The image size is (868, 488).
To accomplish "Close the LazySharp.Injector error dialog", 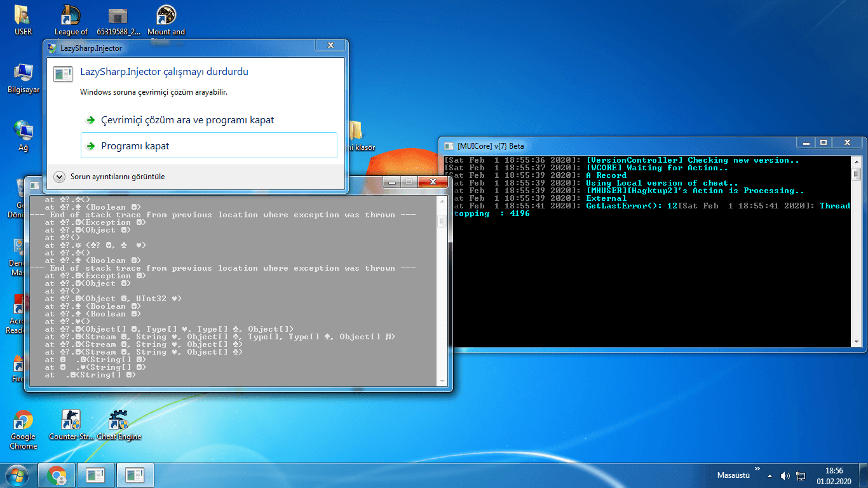I will (330, 46).
